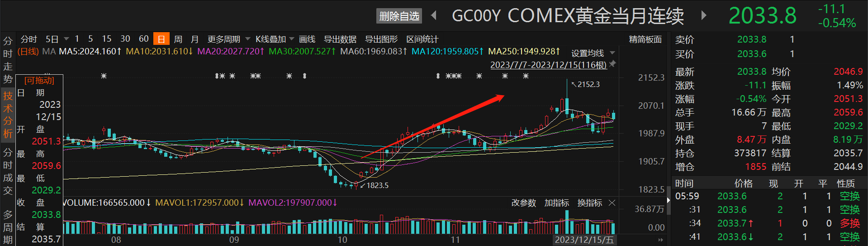
Task: Click the MA10:2031.610 legend value
Action: pyautogui.click(x=159, y=51)
